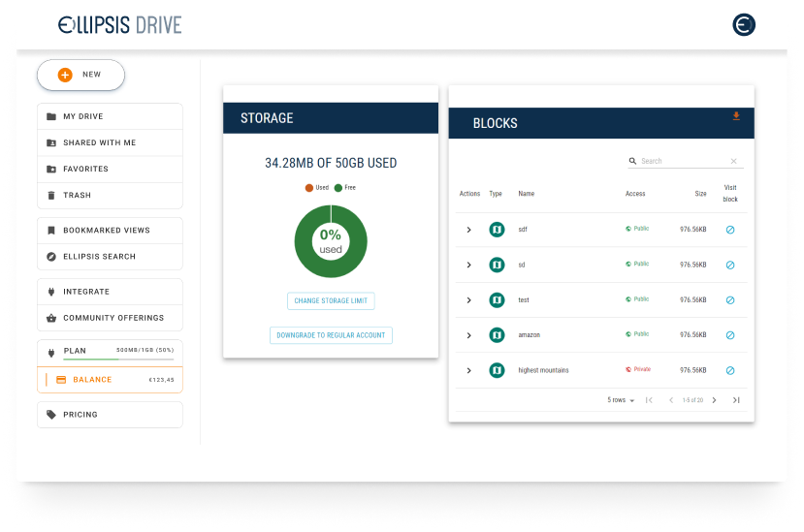Click the map type icon for amazon
The image size is (804, 532).
coord(497,335)
